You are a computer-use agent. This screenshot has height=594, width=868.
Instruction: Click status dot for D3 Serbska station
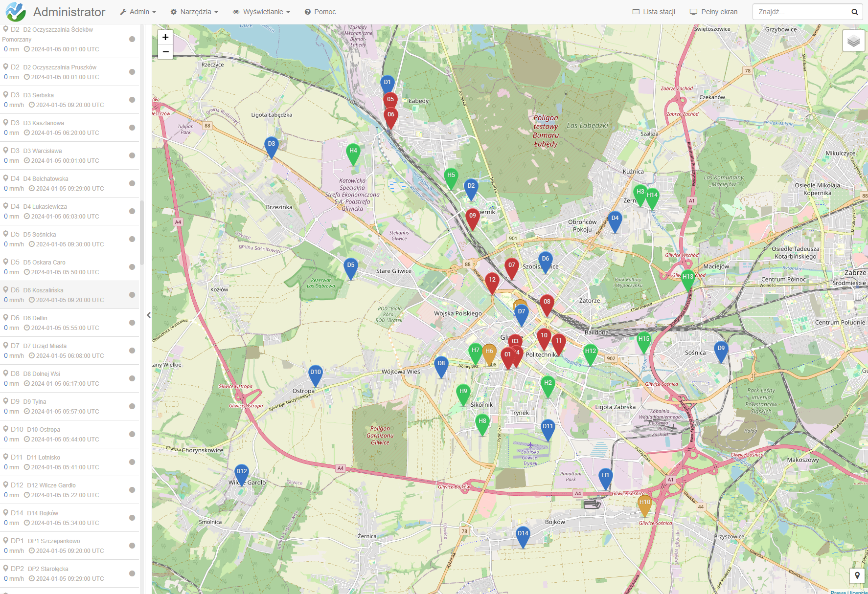(x=132, y=100)
